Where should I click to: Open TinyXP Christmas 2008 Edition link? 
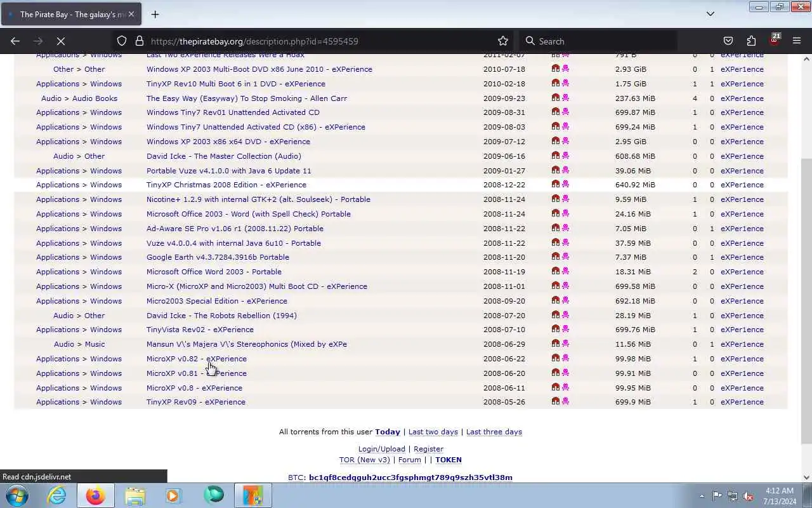226,185
